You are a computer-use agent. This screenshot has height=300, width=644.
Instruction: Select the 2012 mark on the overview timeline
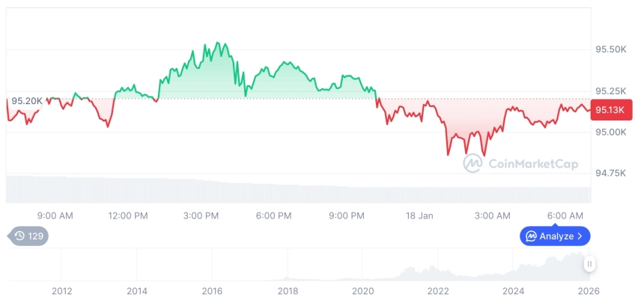coord(61,291)
